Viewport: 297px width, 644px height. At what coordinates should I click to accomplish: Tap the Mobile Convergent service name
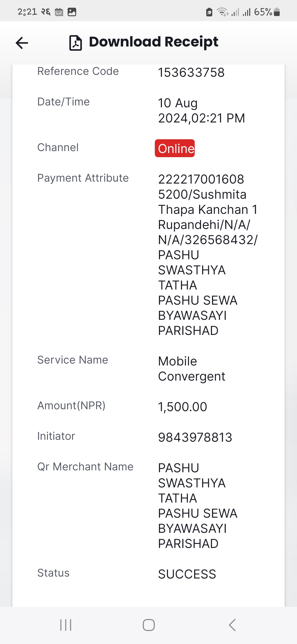pyautogui.click(x=192, y=369)
